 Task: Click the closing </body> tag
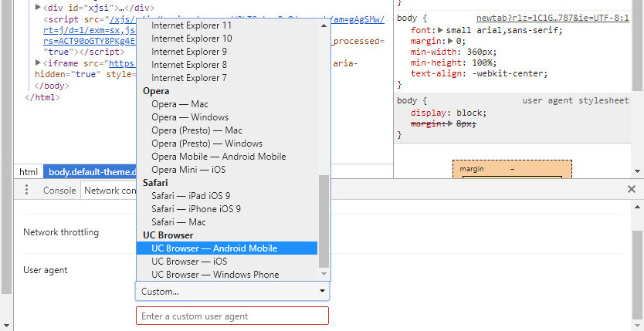point(53,86)
